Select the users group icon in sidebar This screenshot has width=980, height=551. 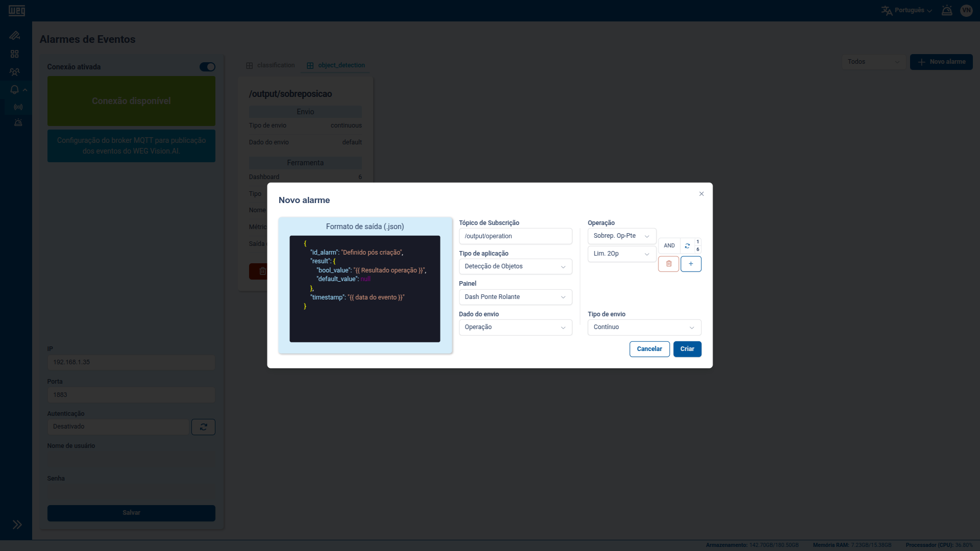[x=15, y=72]
